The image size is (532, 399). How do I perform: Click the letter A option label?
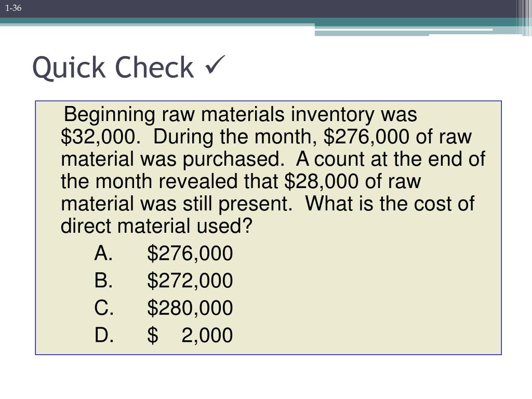pos(103,253)
